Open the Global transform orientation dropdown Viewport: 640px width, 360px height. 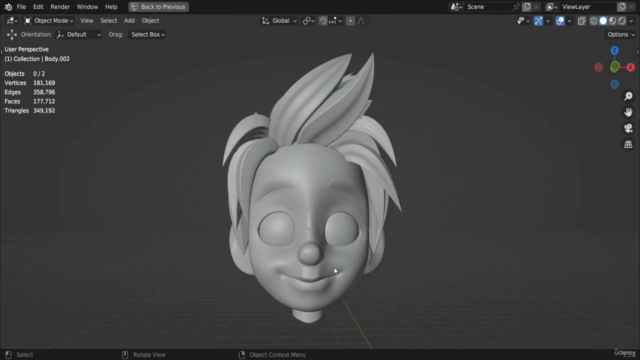[x=279, y=21]
